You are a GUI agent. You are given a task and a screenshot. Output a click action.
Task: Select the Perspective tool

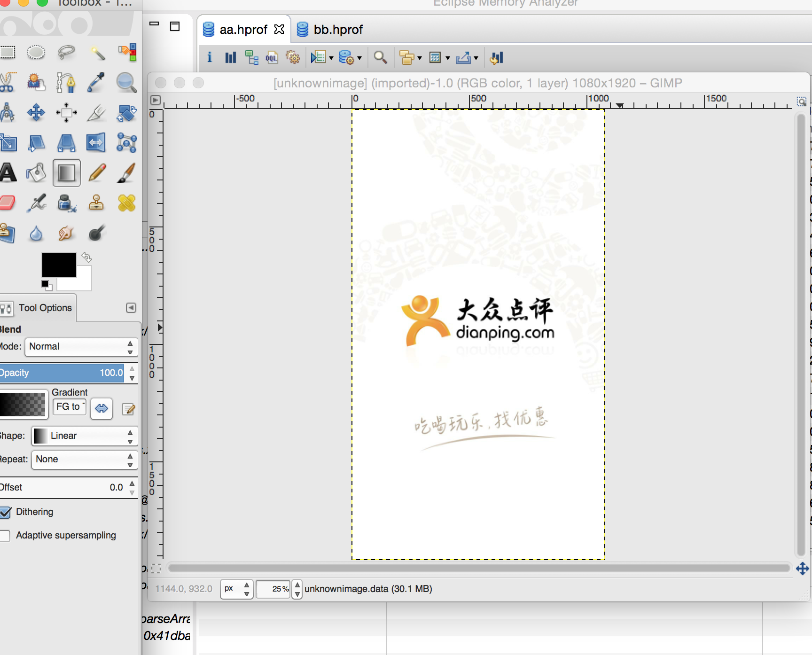[x=66, y=143]
